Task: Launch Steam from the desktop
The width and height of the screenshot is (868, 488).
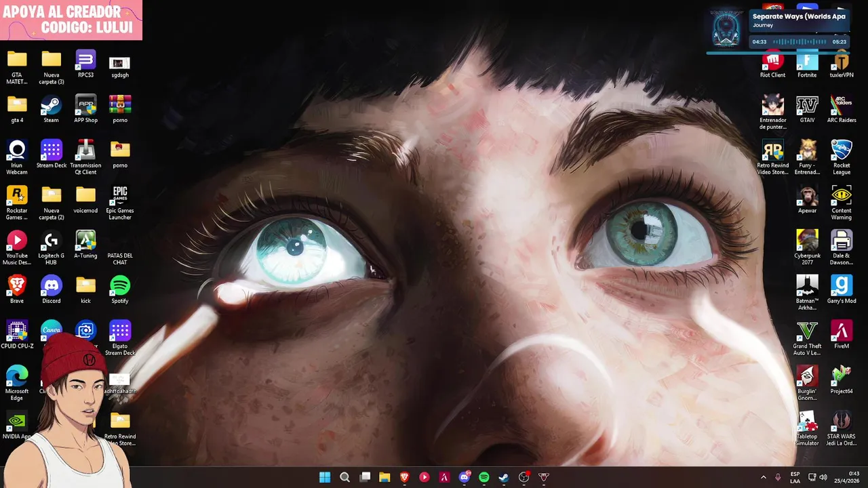Action: click(51, 110)
